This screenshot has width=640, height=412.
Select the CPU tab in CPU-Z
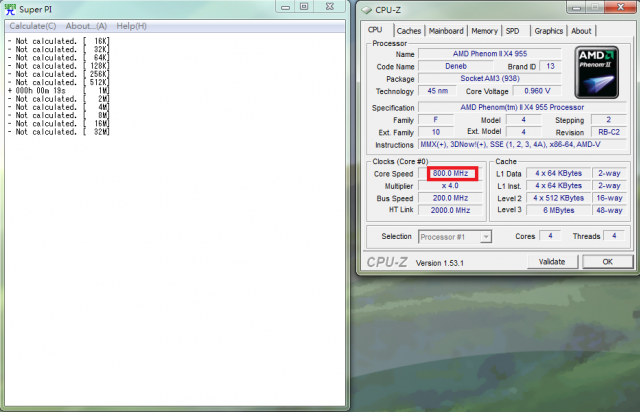pos(375,30)
